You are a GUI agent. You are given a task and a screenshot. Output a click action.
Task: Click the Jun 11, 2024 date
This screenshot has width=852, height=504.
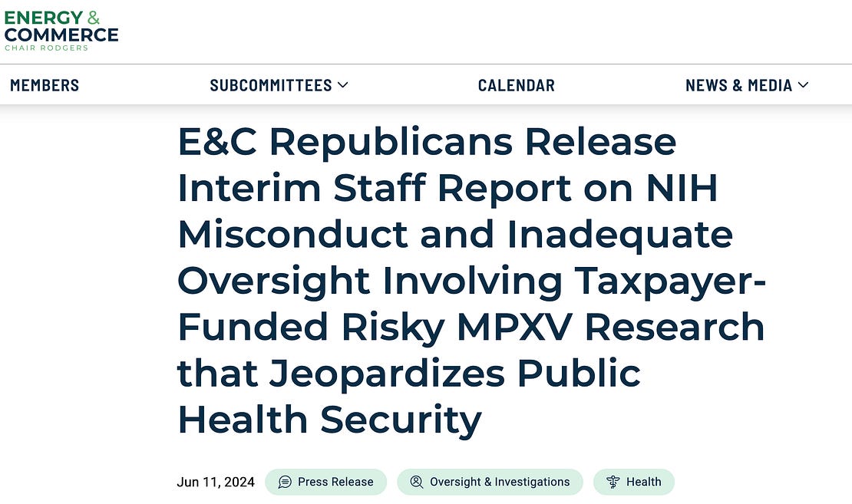click(x=216, y=482)
